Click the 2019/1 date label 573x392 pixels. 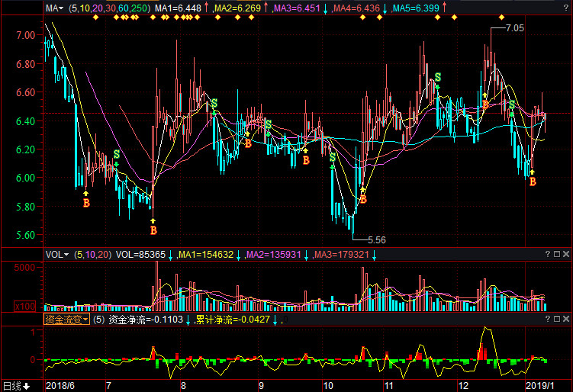point(539,386)
